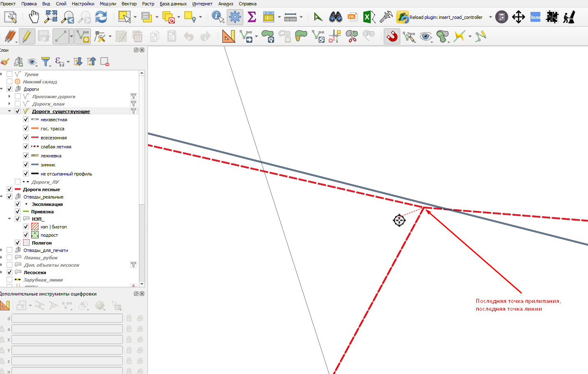Click the Refresh map icon
The height and width of the screenshot is (374, 588).
click(101, 17)
